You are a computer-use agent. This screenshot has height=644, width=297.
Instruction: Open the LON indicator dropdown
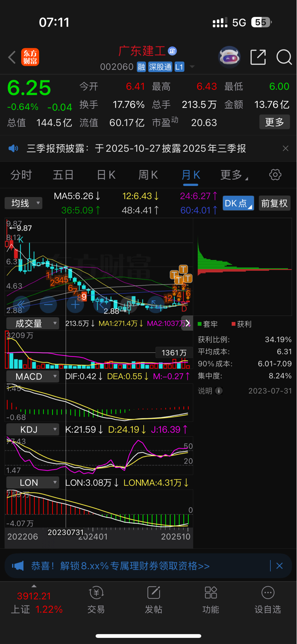pos(33,483)
